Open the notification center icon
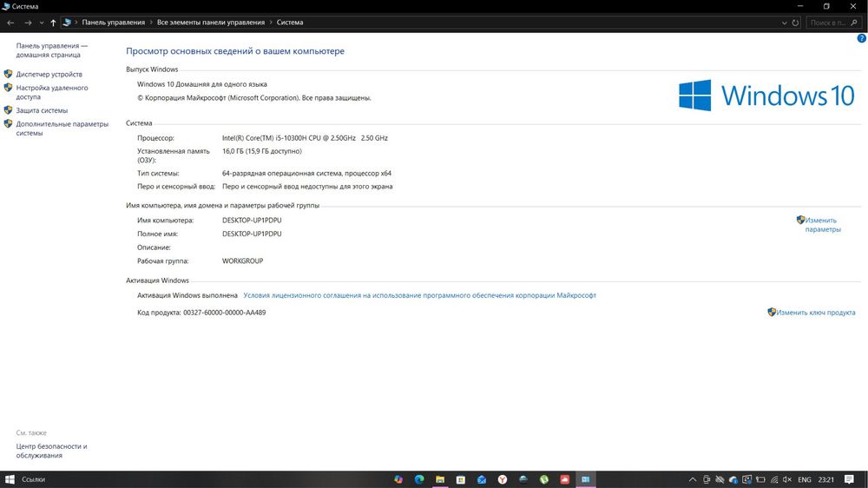Screen dimensions: 868x488 pos(849,479)
